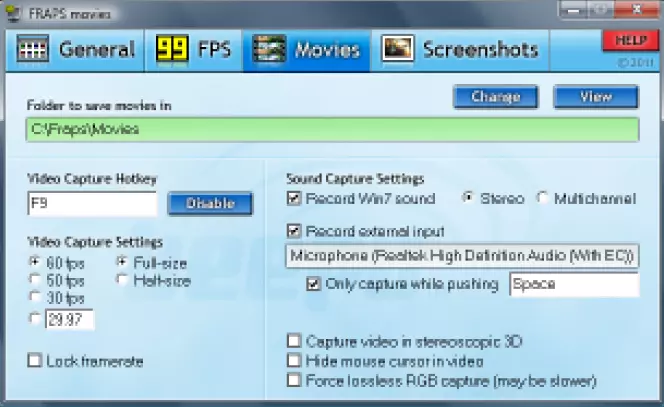Viewport: 664px width, 407px height.
Task: Click the View folder button
Action: [596, 97]
